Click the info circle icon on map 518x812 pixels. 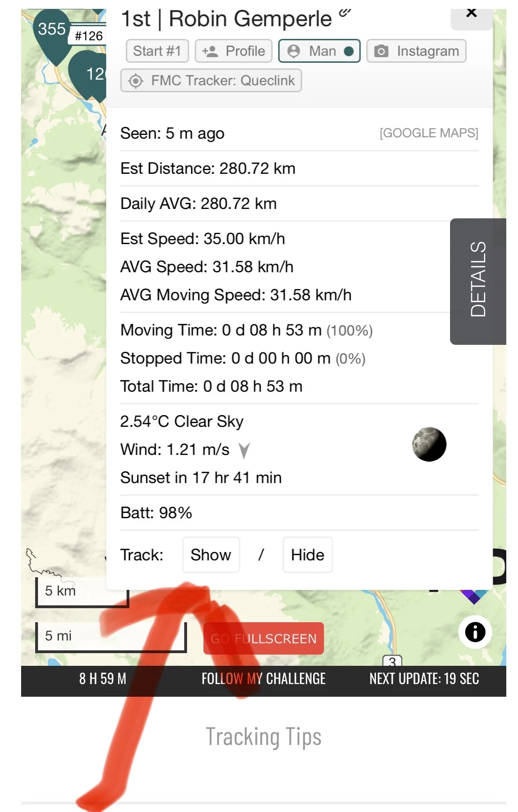(475, 632)
